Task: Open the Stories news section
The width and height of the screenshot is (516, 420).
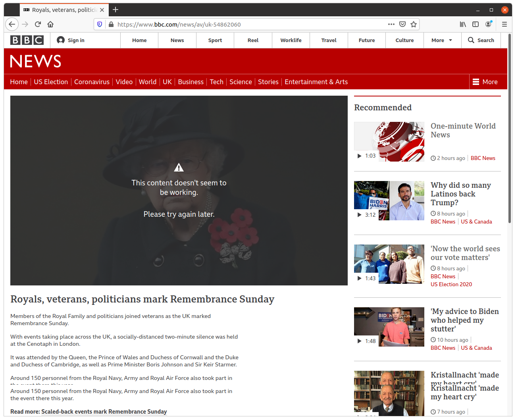Action: coord(268,82)
